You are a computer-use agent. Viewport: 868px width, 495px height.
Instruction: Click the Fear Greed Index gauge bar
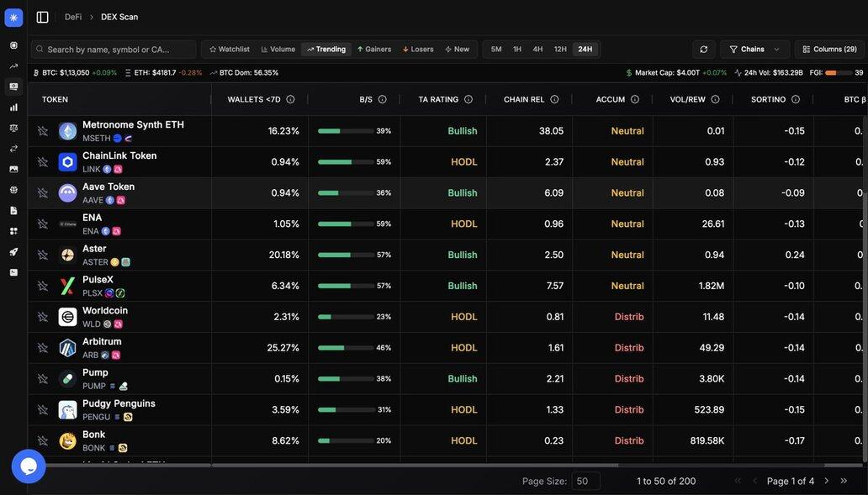tap(838, 72)
